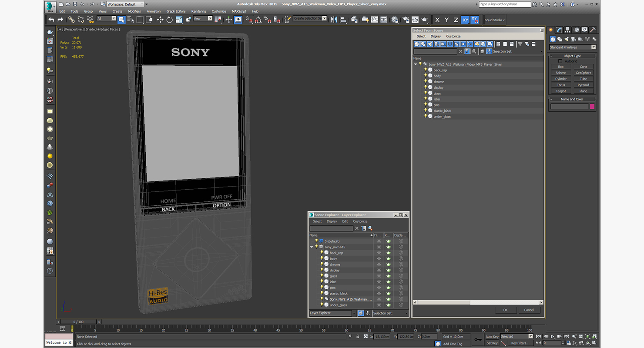Activate the Select and Link tool

pos(71,20)
